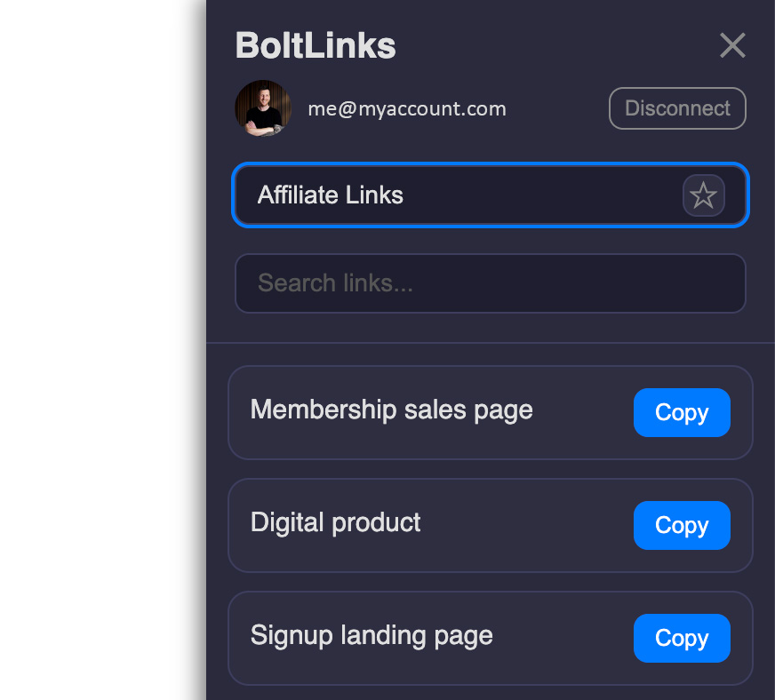
Task: Disconnect the me@myaccount.com account
Action: pyautogui.click(x=677, y=108)
